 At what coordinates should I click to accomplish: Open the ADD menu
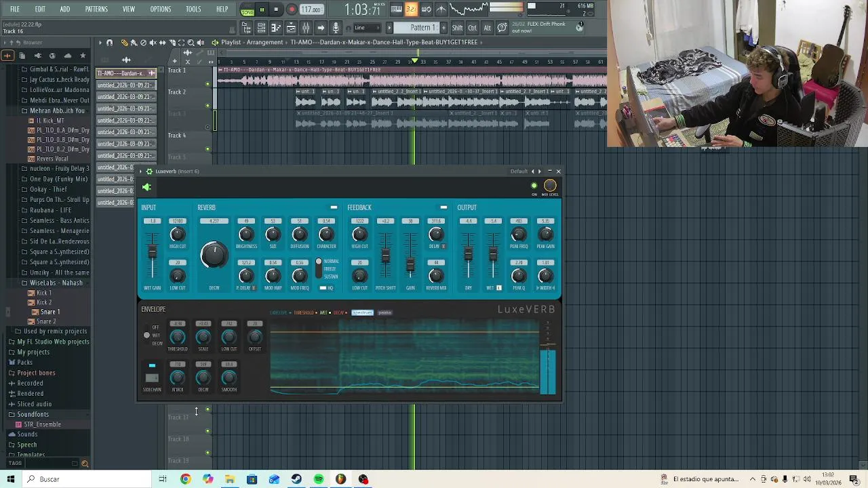65,9
